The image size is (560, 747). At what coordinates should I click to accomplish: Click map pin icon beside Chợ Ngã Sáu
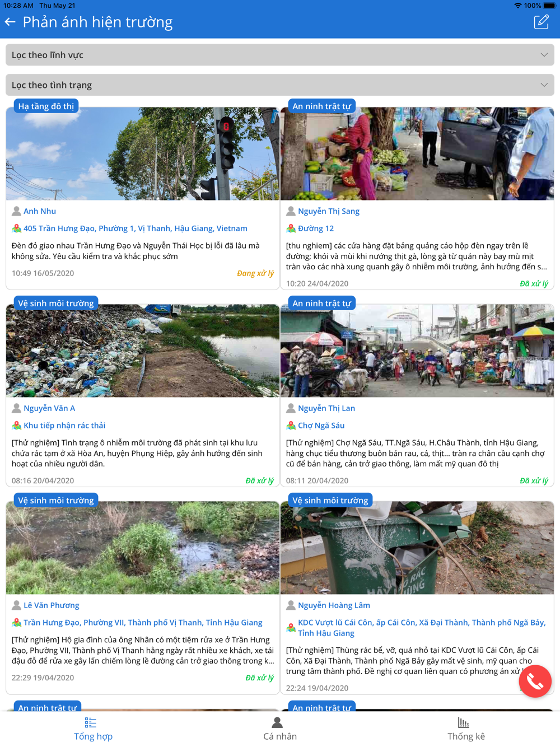point(291,426)
